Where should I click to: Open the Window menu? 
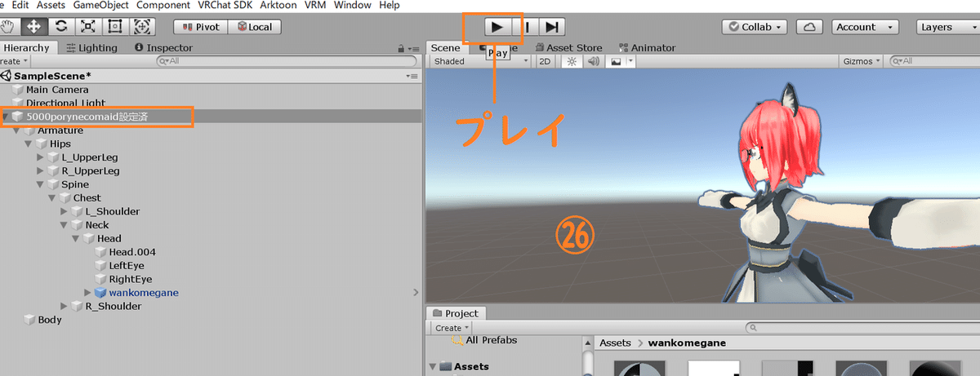point(353,5)
